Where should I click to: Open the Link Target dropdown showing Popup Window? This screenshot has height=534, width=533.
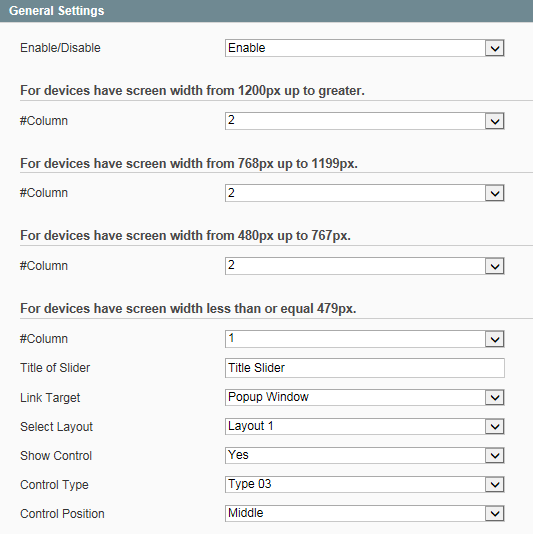click(364, 397)
